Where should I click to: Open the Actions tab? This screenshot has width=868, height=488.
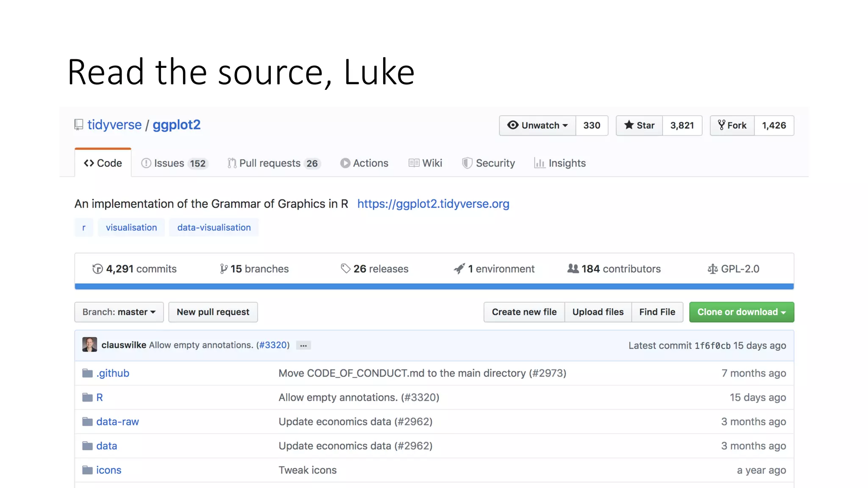(x=364, y=163)
